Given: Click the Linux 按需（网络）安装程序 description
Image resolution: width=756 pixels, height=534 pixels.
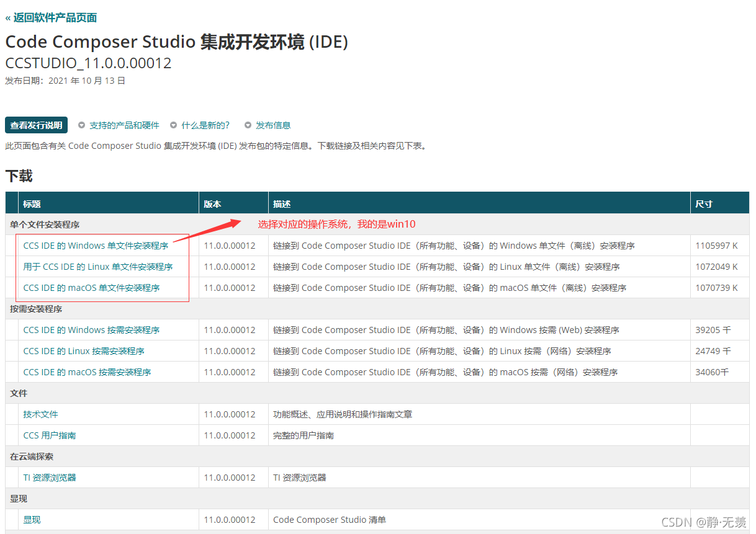Looking at the screenshot, I should [x=442, y=351].
